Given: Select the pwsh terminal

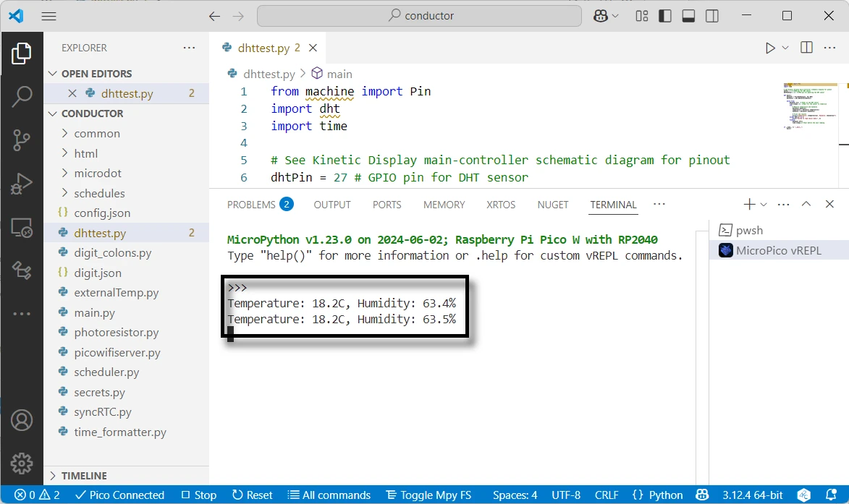Looking at the screenshot, I should click(779, 231).
